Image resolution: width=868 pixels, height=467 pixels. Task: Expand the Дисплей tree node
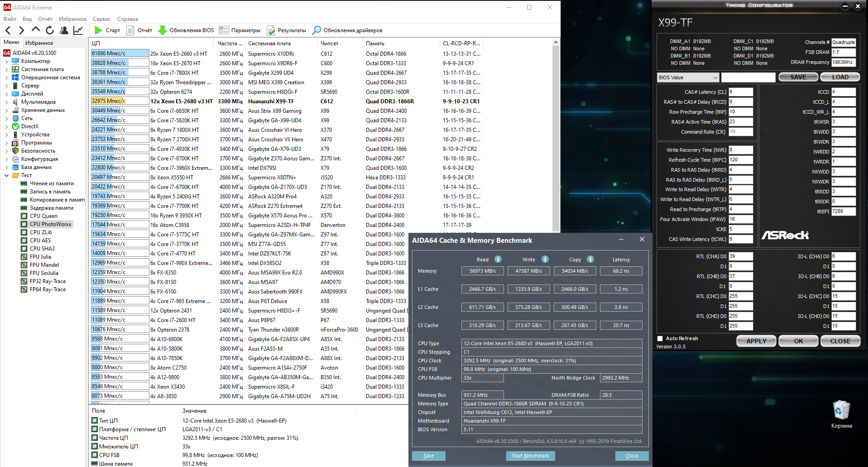pyautogui.click(x=6, y=94)
